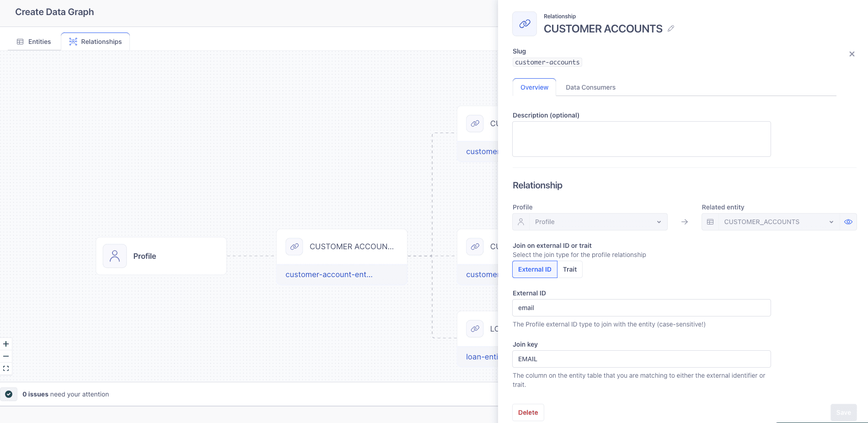Click the link icon on CUSTOMER ACCOUN node
Image resolution: width=868 pixels, height=423 pixels.
click(x=294, y=246)
